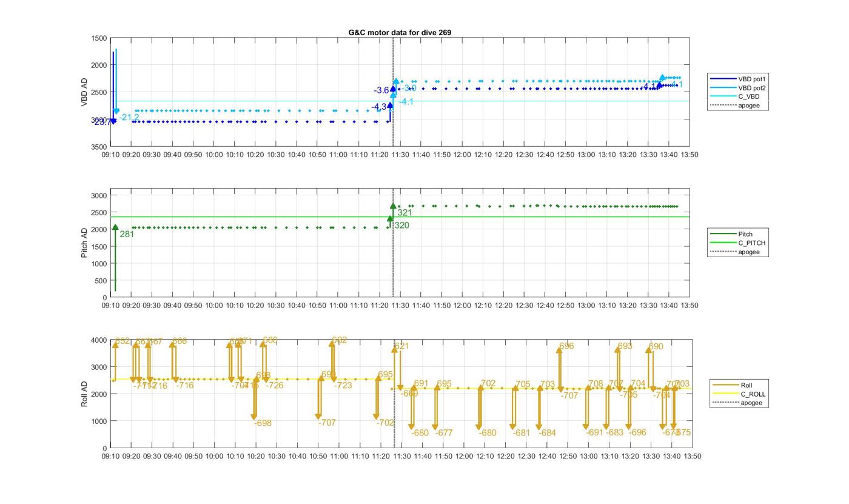Click the -723 roll annotation

point(343,386)
